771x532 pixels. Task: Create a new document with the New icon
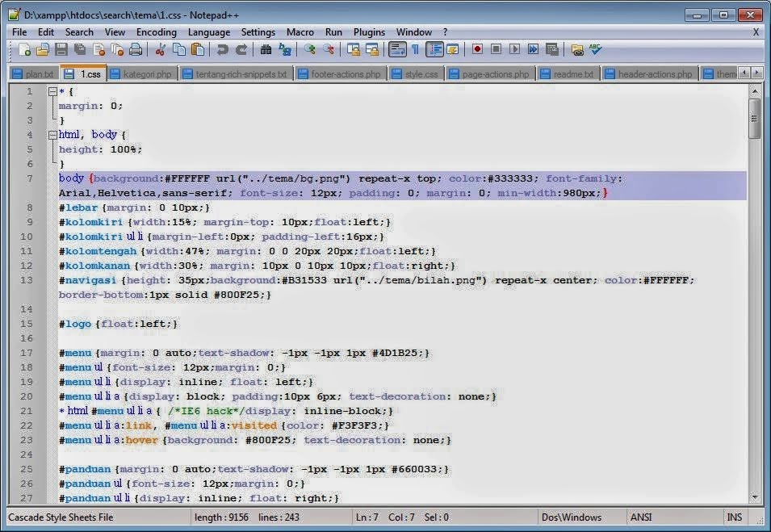tap(24, 49)
